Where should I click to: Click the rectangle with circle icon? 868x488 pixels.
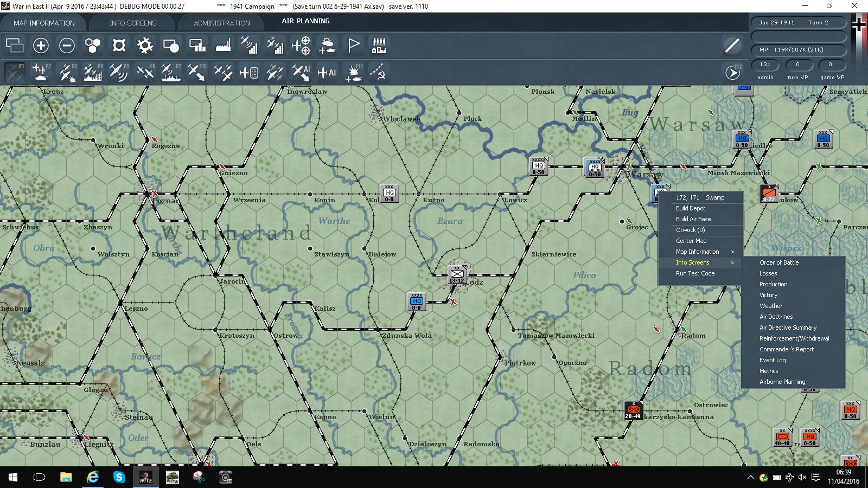point(171,46)
